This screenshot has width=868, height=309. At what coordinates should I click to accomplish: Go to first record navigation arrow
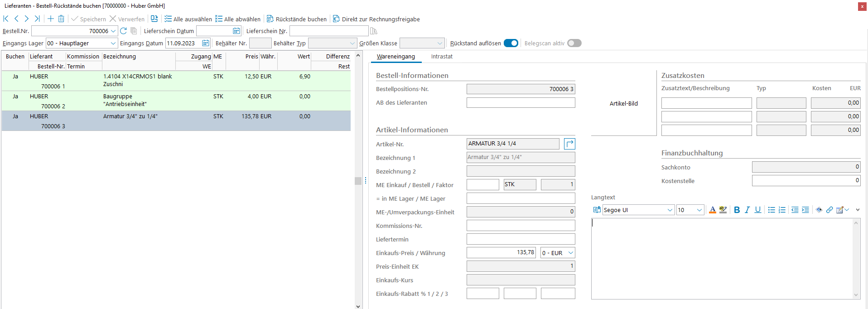pyautogui.click(x=6, y=19)
